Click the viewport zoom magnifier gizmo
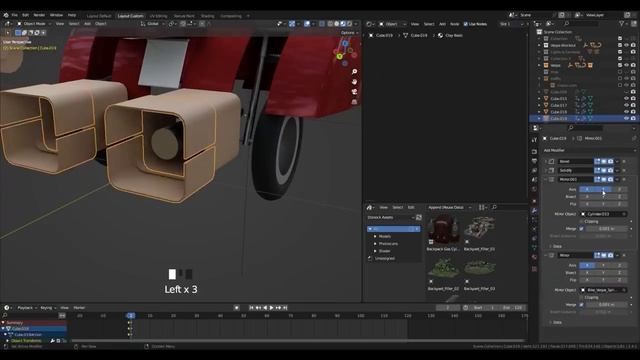 (354, 71)
